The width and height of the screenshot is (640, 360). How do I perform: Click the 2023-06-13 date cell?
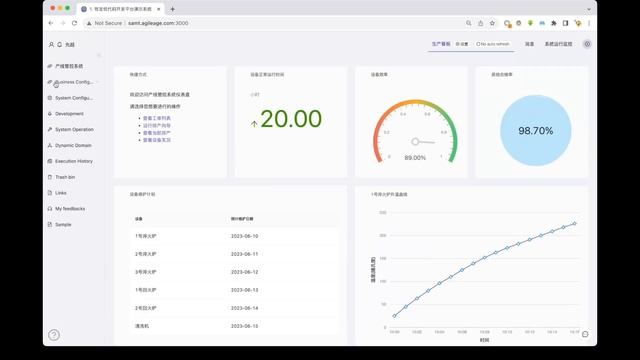point(244,290)
